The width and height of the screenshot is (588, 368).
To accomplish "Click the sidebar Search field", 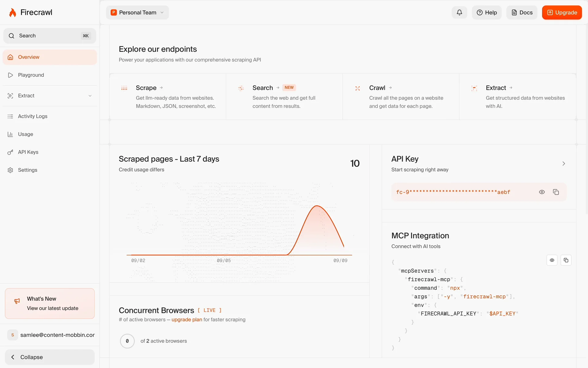I will click(49, 36).
